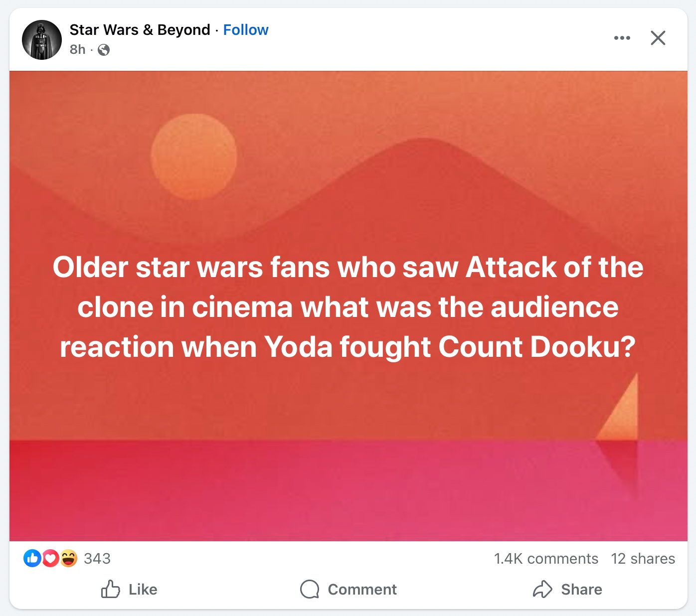View the 1.4K comments
This screenshot has height=616, width=696.
point(546,559)
